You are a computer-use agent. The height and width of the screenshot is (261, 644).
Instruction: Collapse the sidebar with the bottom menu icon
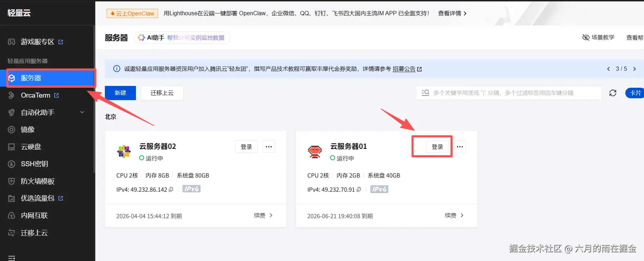(x=12, y=258)
